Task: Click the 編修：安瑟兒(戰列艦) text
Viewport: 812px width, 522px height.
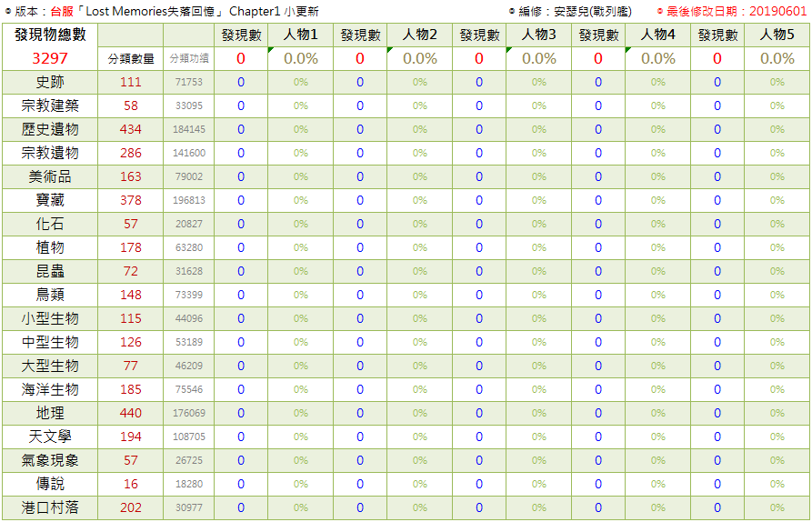Action: pyautogui.click(x=575, y=11)
